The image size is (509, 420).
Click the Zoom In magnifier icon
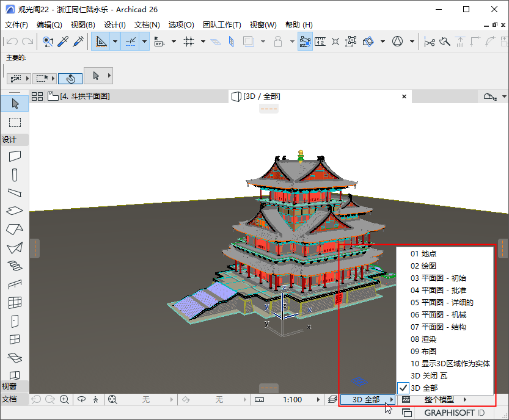64,399
